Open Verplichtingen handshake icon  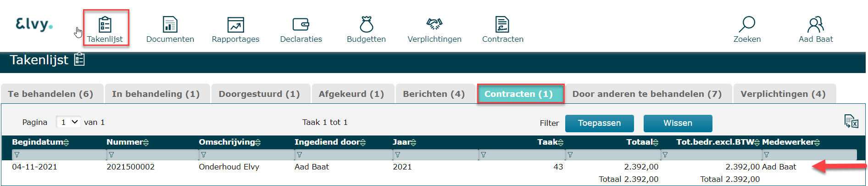pyautogui.click(x=434, y=25)
